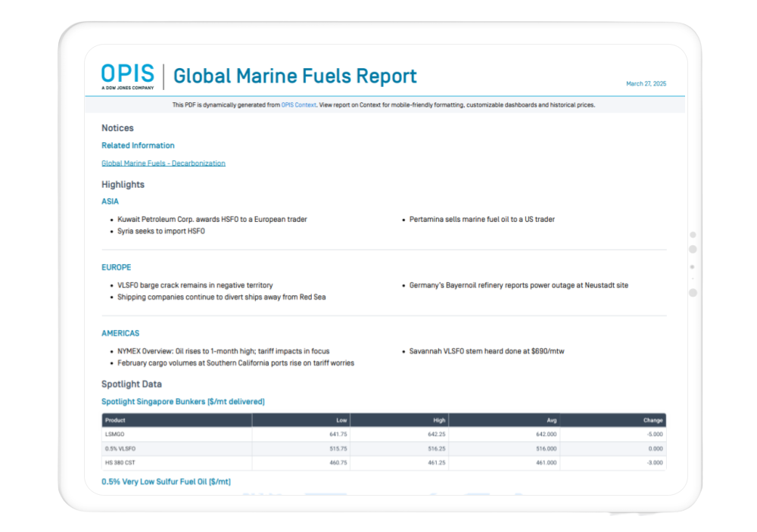The image size is (757, 532).
Task: Click the Kuwait Petroleum Corp. HSFO bullet
Action: coord(212,219)
